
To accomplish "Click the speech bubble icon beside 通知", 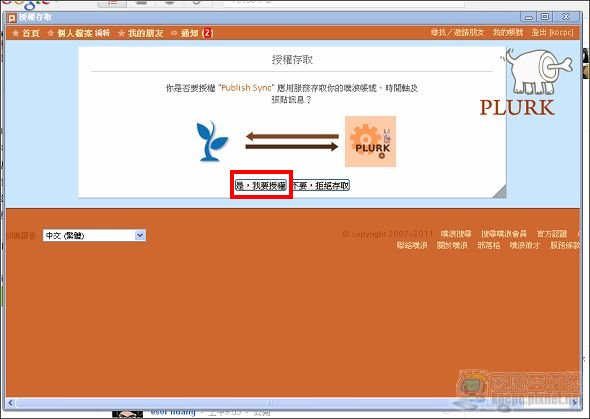I will click(x=174, y=33).
